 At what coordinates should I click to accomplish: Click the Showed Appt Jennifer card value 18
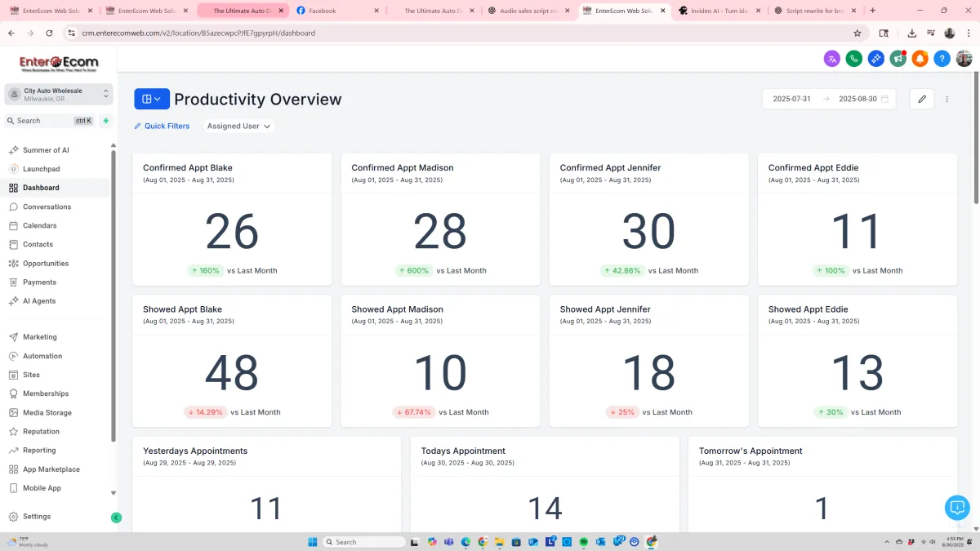click(x=648, y=374)
